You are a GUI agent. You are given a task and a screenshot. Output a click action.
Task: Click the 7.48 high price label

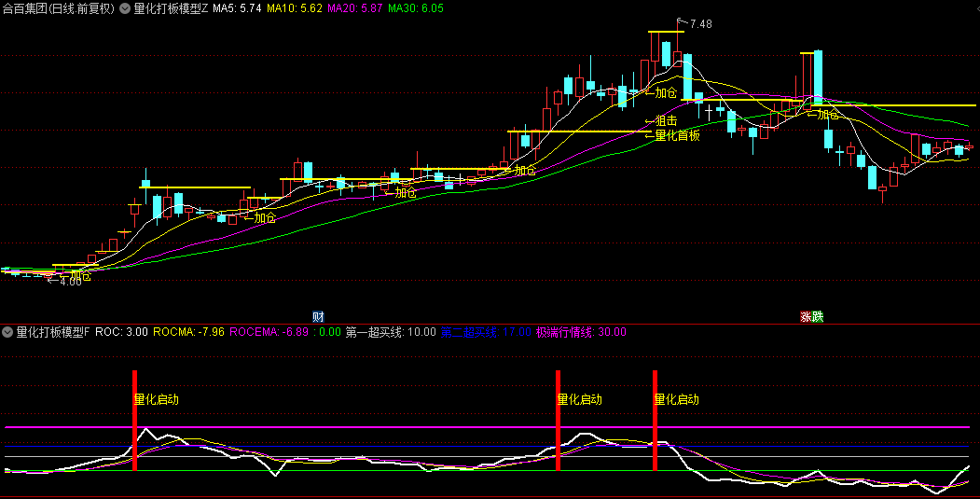tap(700, 23)
